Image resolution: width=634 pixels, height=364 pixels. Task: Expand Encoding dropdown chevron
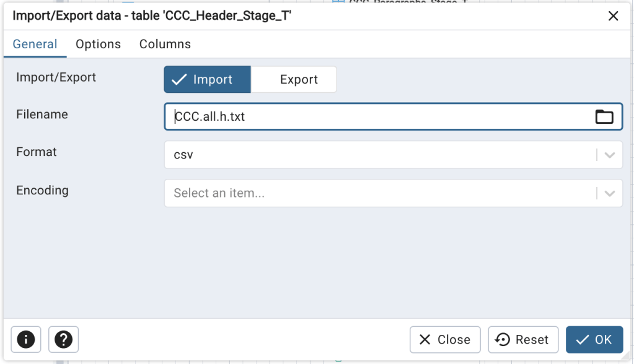click(610, 193)
